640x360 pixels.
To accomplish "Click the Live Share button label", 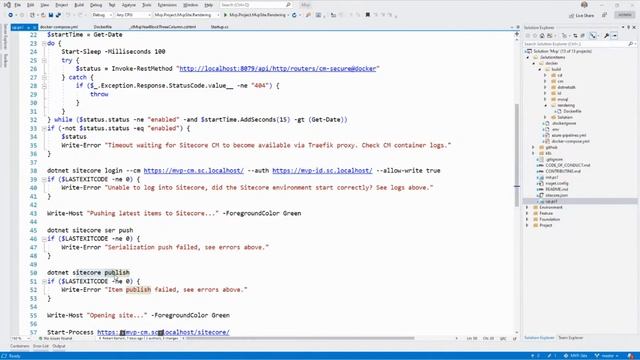I will (585, 16).
